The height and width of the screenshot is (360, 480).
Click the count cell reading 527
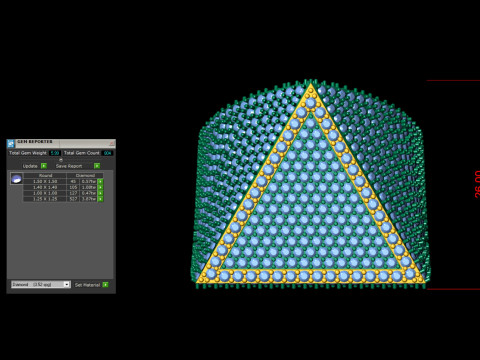(73, 199)
